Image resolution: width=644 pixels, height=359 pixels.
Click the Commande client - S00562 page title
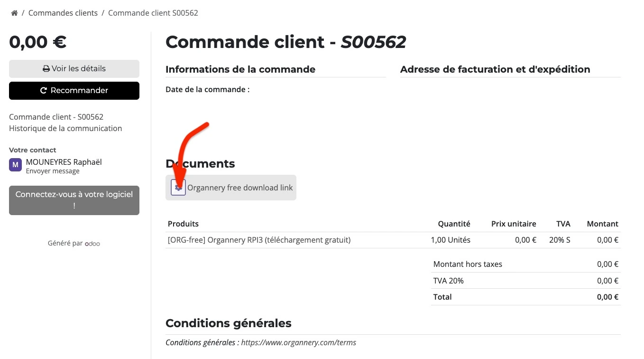[x=285, y=42]
